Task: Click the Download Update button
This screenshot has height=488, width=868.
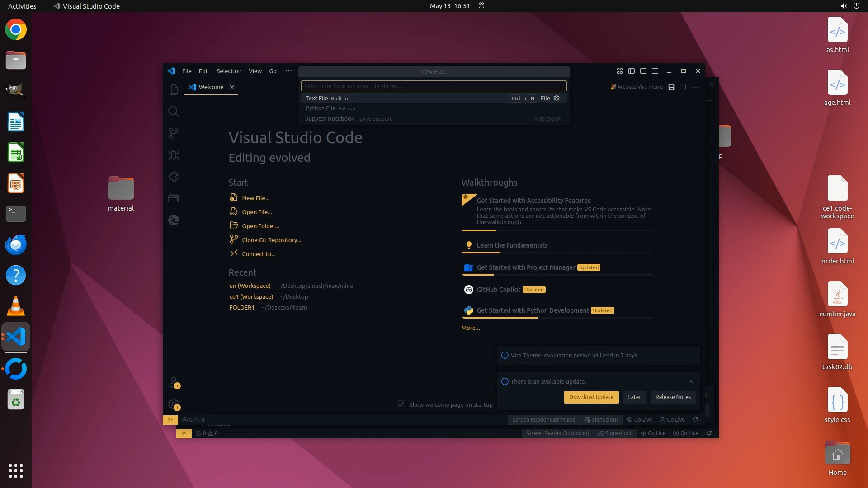Action: pyautogui.click(x=591, y=397)
